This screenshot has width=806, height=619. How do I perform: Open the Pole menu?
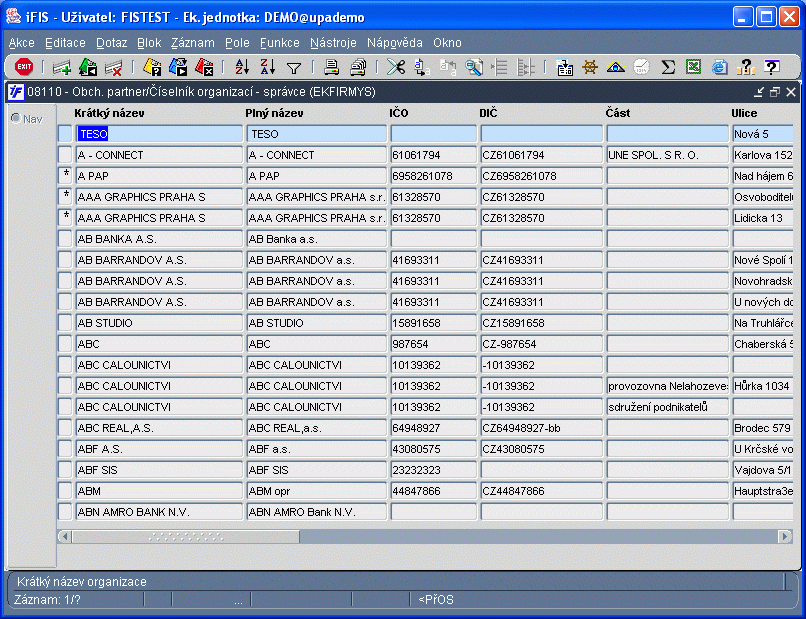(237, 43)
